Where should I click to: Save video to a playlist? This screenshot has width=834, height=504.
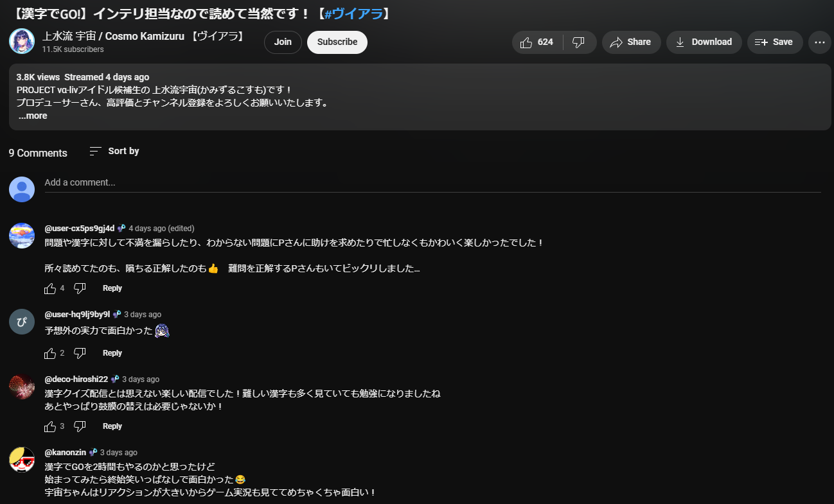pos(775,42)
